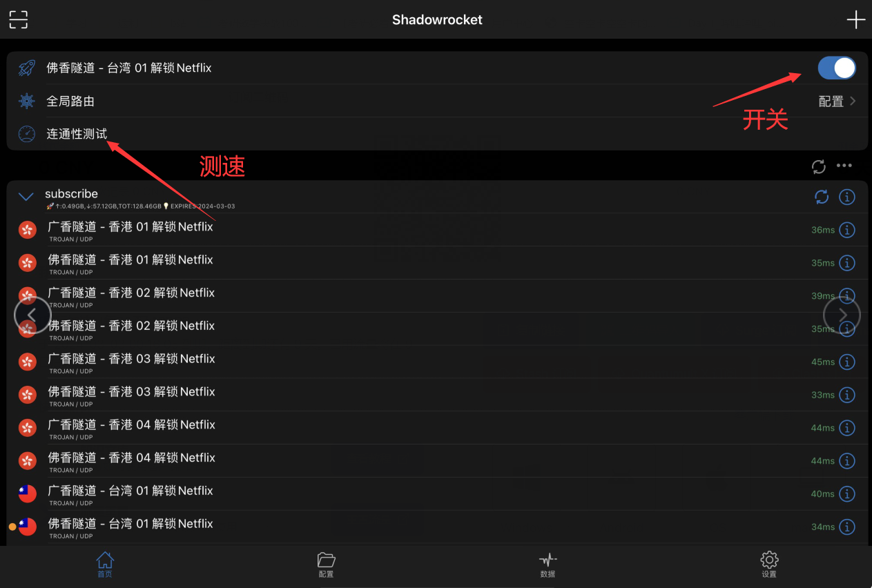Refresh the subscribe subscription
Viewport: 872px width, 588px height.
tap(822, 197)
